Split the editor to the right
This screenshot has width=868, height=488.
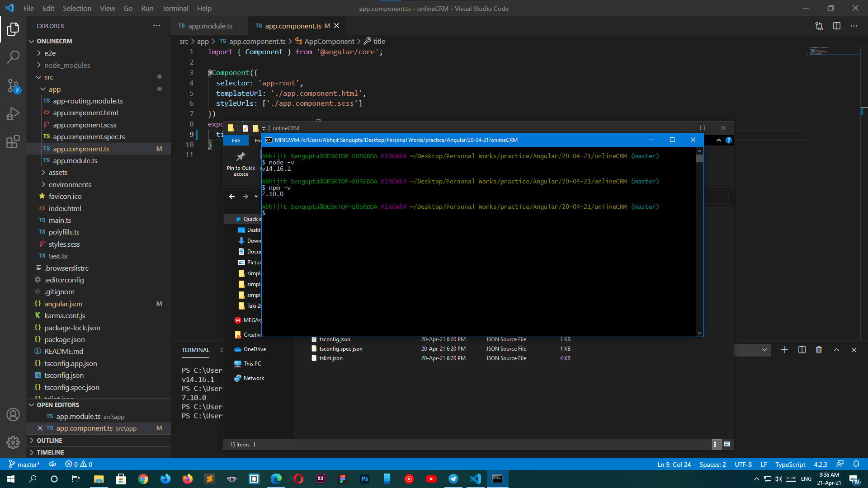tap(837, 26)
